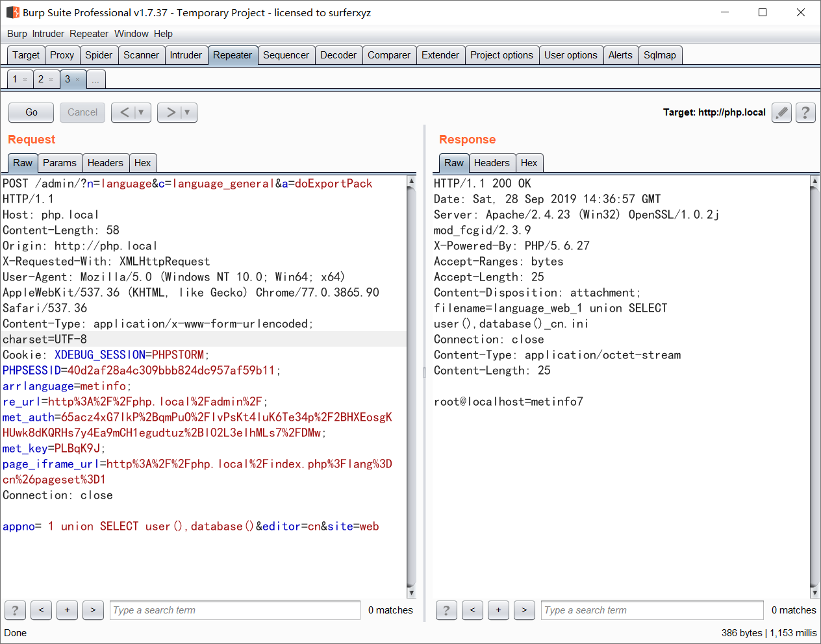Open request search options plus button
This screenshot has width=821, height=644.
(x=67, y=610)
